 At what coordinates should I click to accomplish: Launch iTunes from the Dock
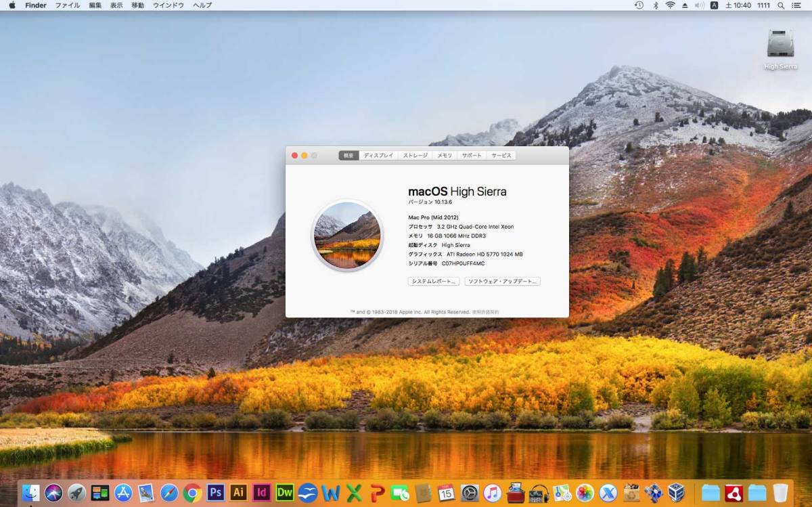pos(492,493)
